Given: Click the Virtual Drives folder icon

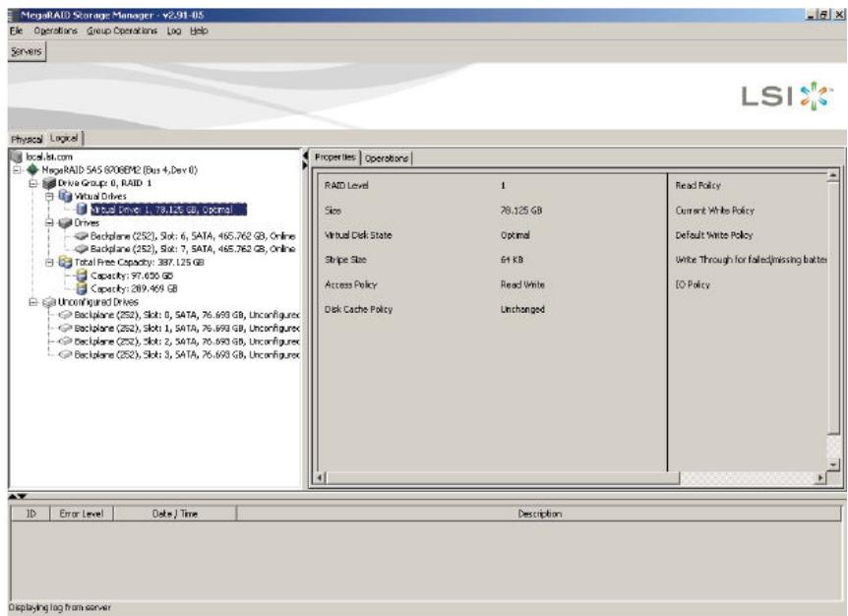Looking at the screenshot, I should pos(66,196).
